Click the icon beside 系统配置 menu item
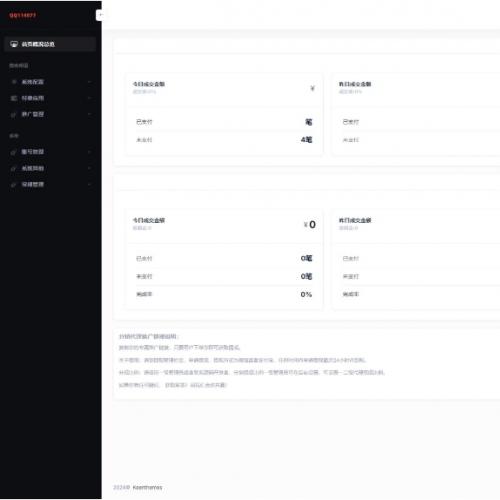Image resolution: width=500 pixels, height=500 pixels. [x=14, y=82]
